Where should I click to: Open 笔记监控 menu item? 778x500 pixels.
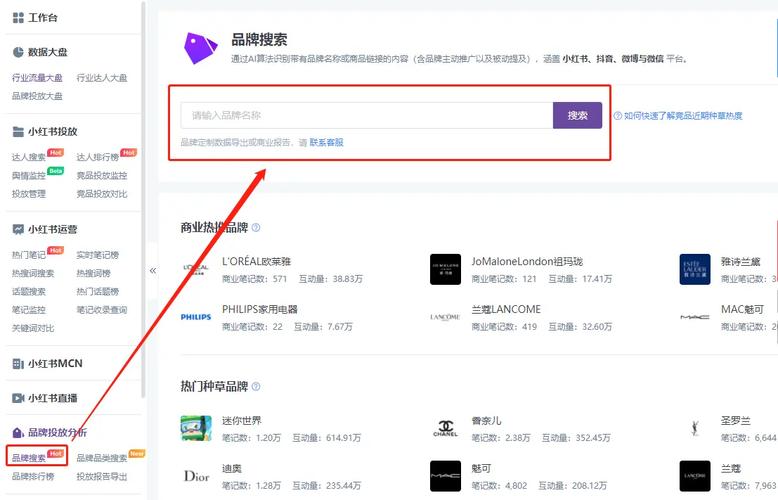click(29, 310)
